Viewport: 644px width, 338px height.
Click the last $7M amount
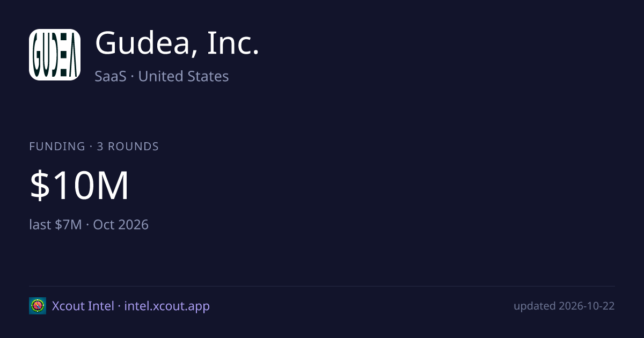point(56,224)
